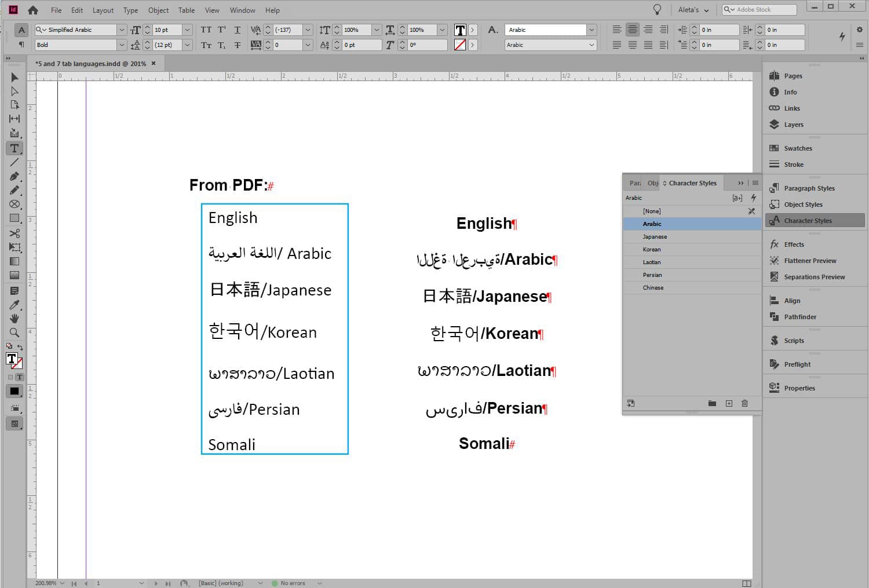This screenshot has width=869, height=588.
Task: Select the Pen tool
Action: pyautogui.click(x=14, y=176)
